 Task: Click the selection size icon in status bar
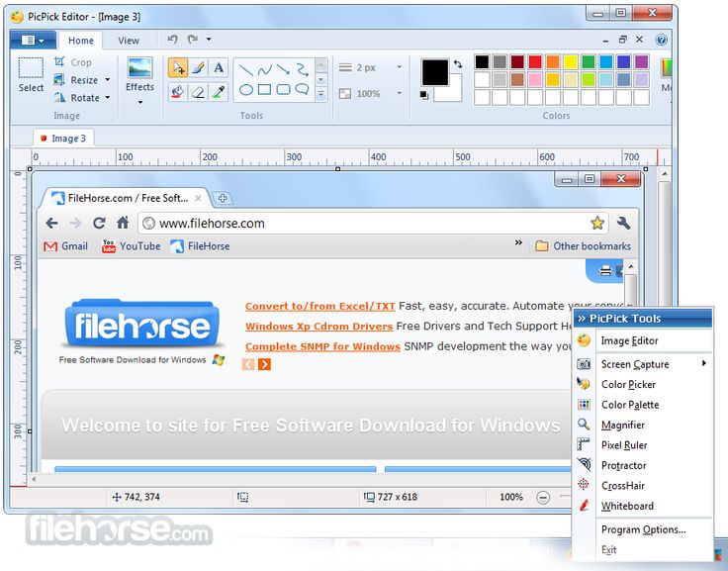coord(242,497)
